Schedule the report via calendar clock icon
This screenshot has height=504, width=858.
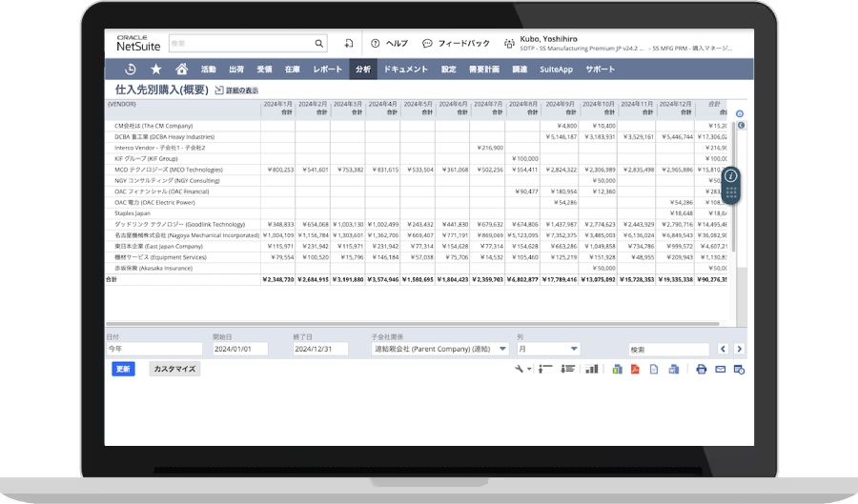[739, 370]
